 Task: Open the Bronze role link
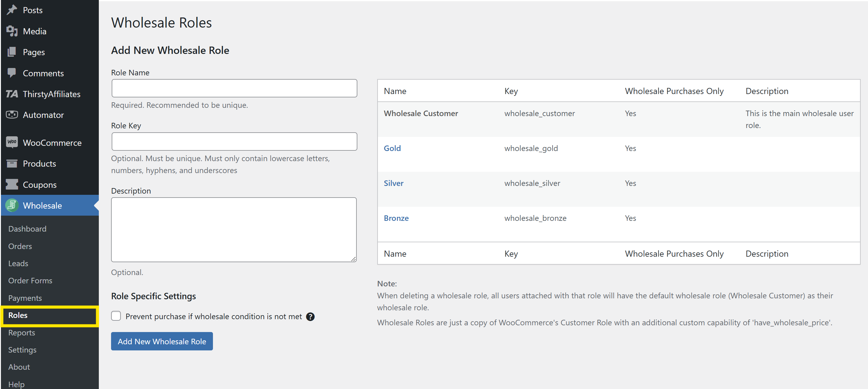click(x=396, y=218)
